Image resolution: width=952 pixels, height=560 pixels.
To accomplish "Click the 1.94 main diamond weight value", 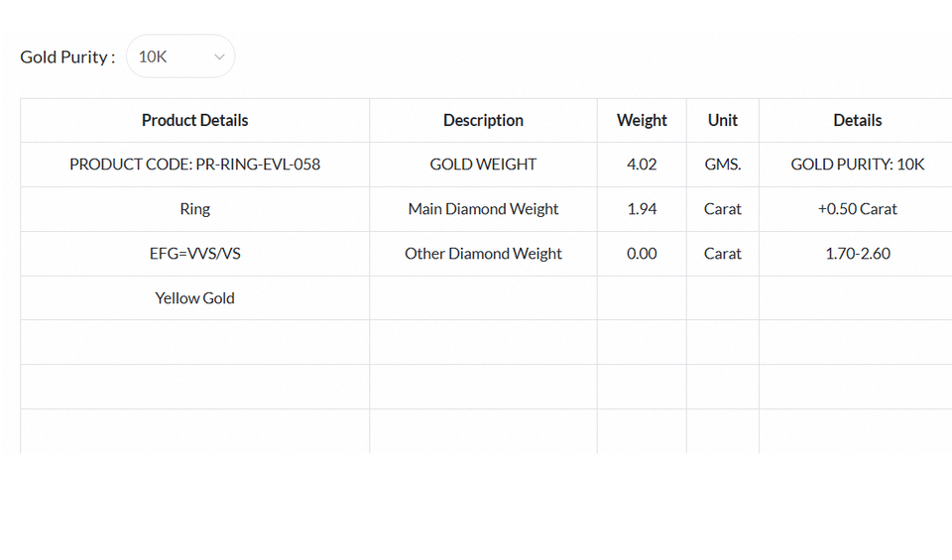I will point(642,209).
